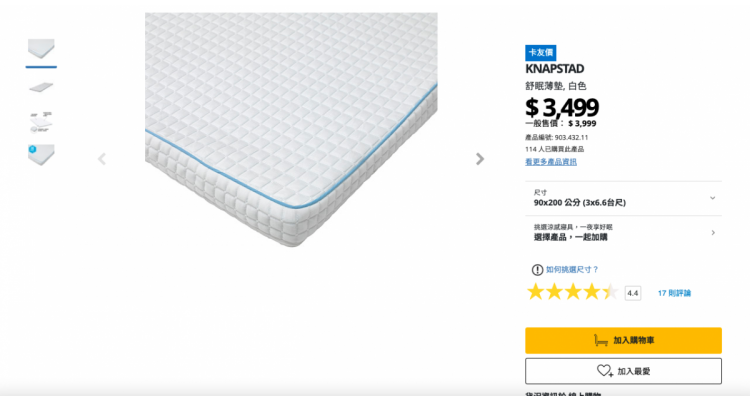Open the 17 則評論 reviews link
The width and height of the screenshot is (750, 400).
tap(674, 293)
